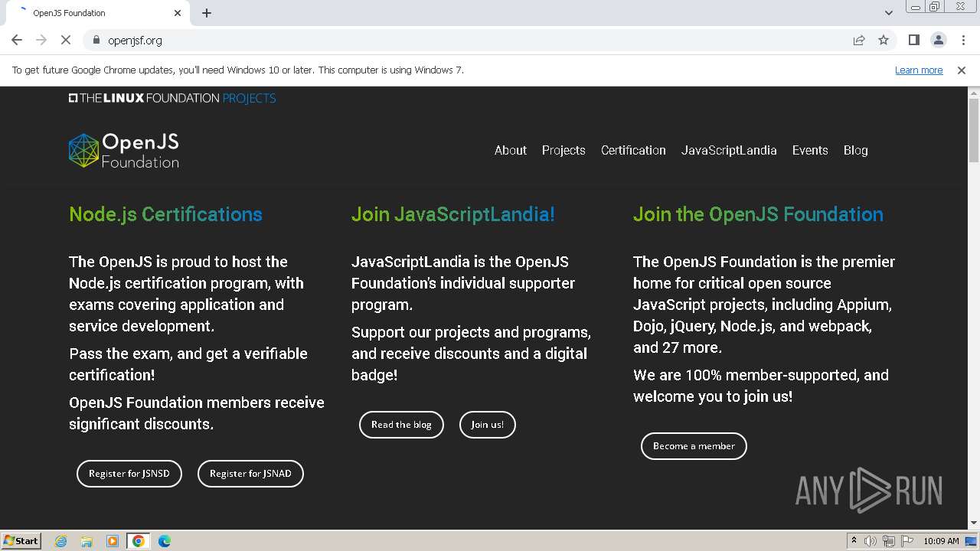Open the Blog menu item

click(855, 150)
